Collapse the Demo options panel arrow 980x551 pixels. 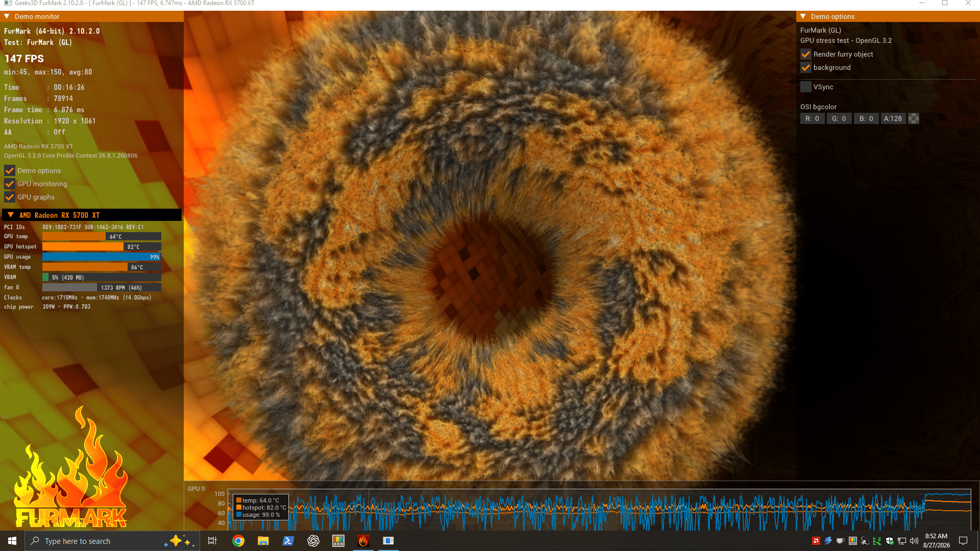(x=803, y=16)
